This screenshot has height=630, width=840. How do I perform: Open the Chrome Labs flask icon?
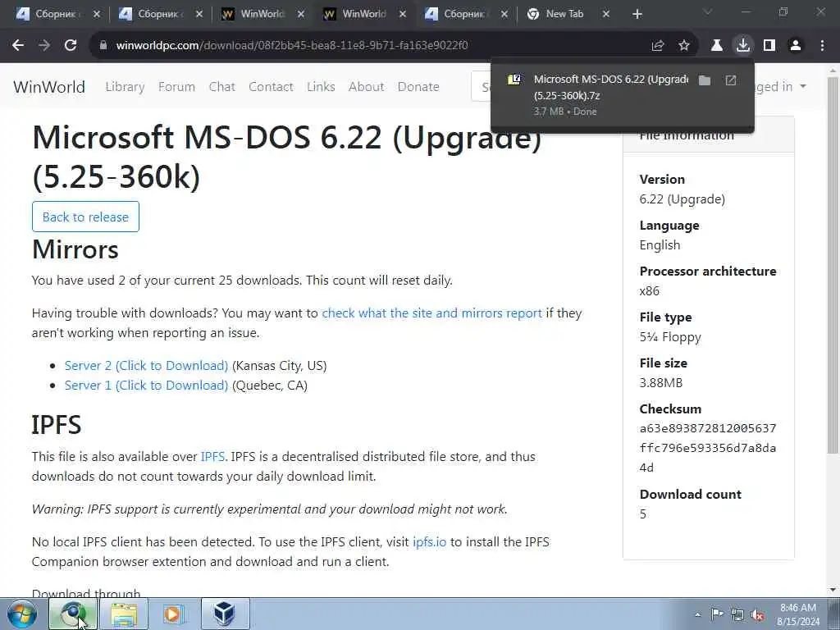pyautogui.click(x=717, y=46)
